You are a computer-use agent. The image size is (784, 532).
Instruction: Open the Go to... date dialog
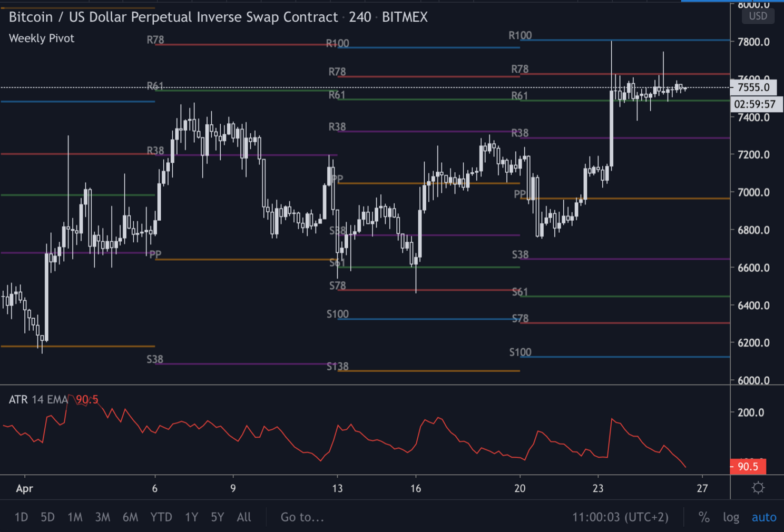click(x=302, y=517)
